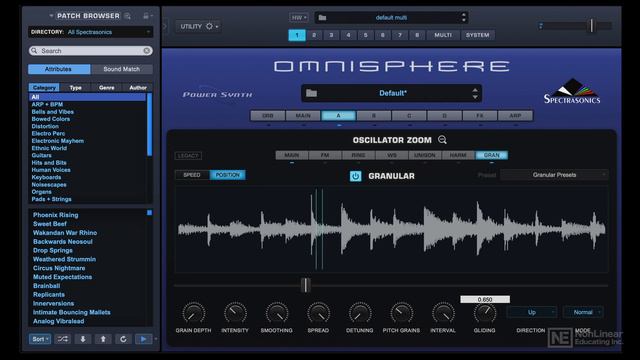Image resolution: width=640 pixels, height=360 pixels.
Task: Click the browser zoom magnifier icon
Action: click(x=128, y=16)
